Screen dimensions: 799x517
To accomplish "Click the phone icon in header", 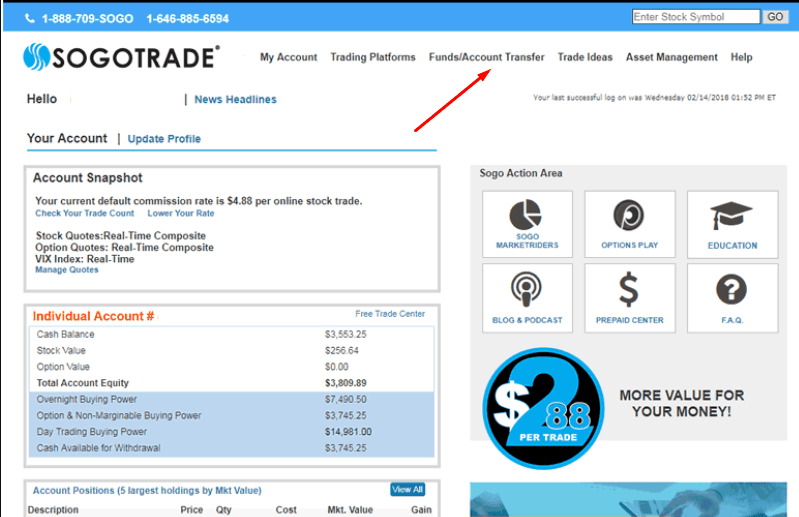I will coord(30,18).
